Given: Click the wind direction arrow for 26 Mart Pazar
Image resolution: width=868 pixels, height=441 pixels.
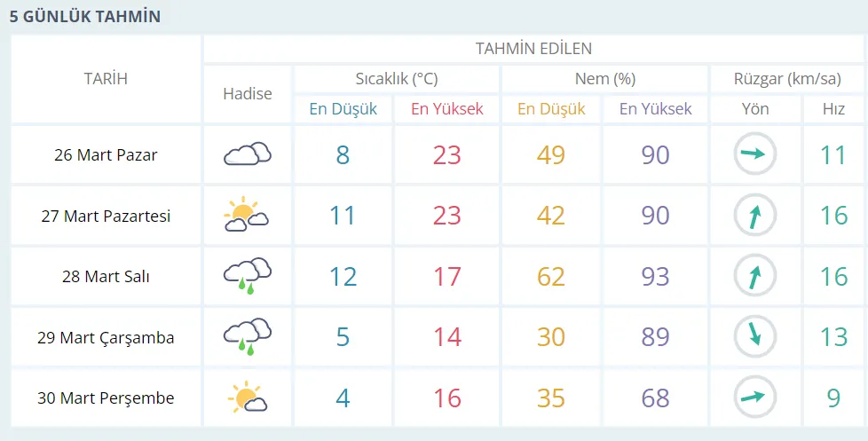Looking at the screenshot, I should coord(754,154).
